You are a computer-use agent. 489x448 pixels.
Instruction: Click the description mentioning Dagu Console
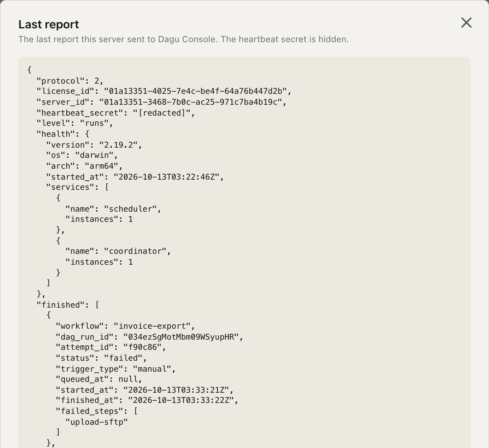click(x=183, y=39)
